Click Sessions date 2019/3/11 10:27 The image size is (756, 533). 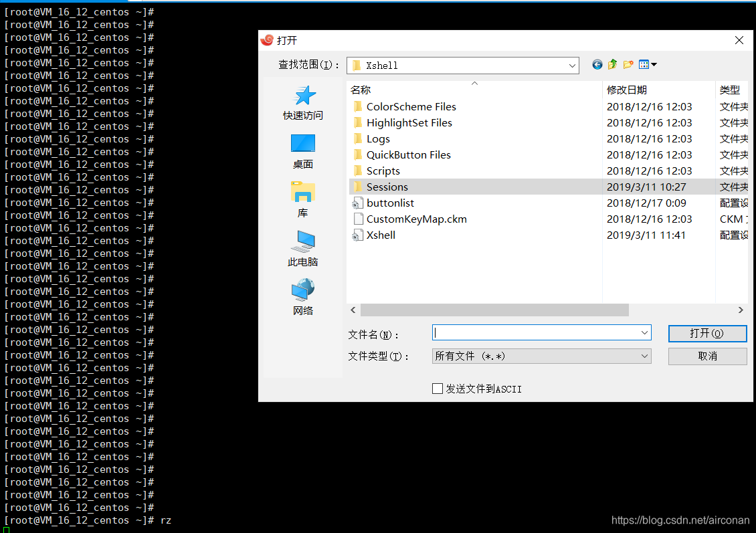pos(646,187)
